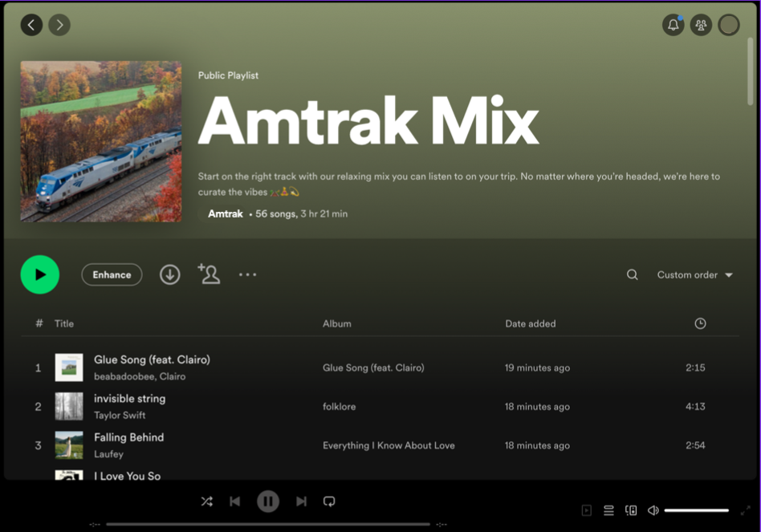This screenshot has width=761, height=532.
Task: Skip to the previous track
Action: click(235, 502)
